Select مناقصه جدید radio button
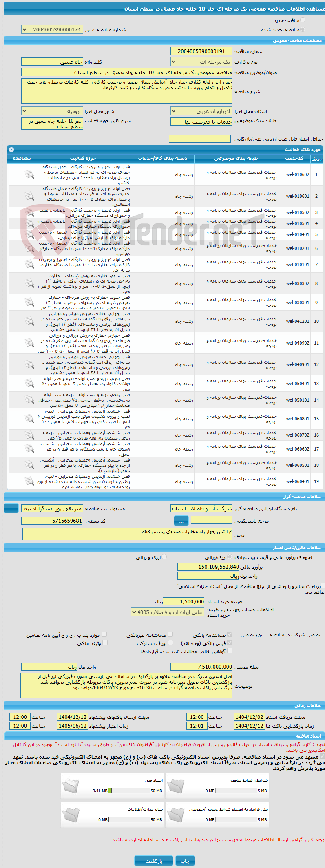The image size is (325, 868). pyautogui.click(x=303, y=20)
